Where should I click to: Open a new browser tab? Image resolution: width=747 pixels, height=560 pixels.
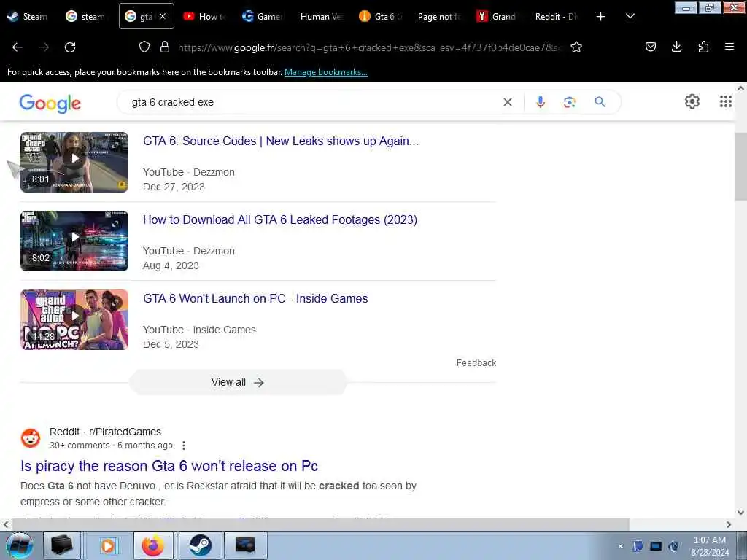(x=601, y=17)
